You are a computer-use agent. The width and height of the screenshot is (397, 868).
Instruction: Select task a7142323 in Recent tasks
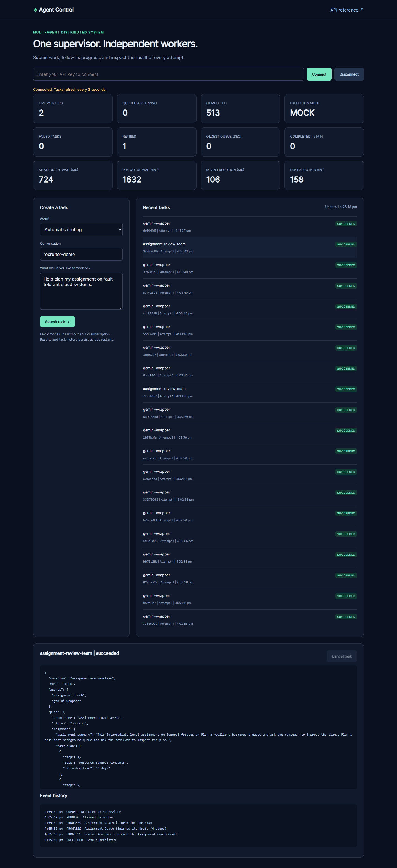[250, 289]
